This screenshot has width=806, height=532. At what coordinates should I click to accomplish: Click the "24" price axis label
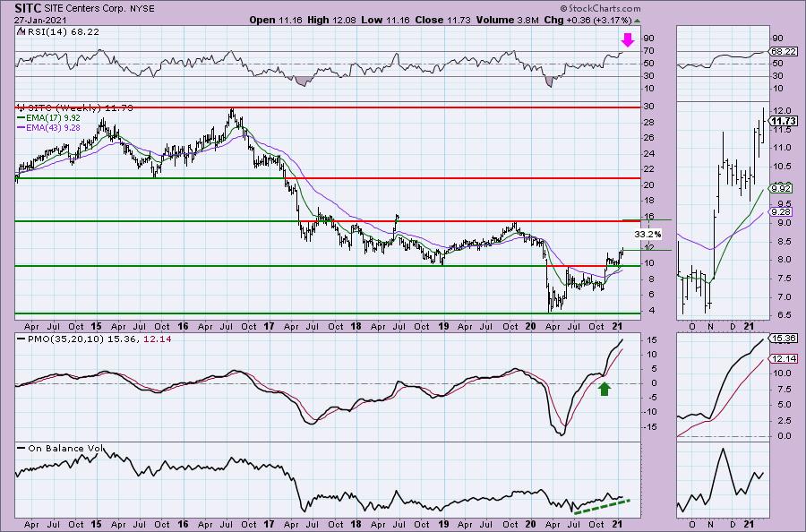[650, 154]
